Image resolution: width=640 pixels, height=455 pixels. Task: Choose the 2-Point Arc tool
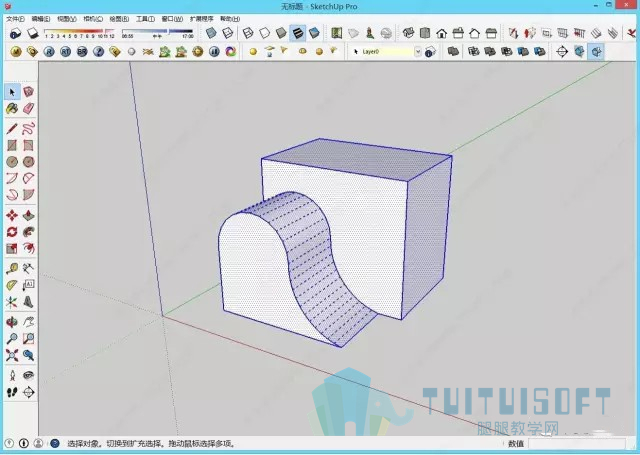pyautogui.click(x=28, y=178)
